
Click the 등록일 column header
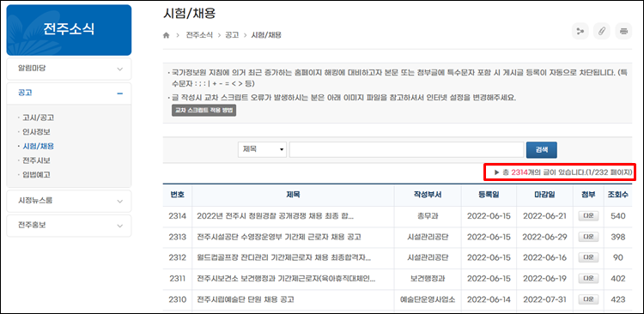point(489,195)
